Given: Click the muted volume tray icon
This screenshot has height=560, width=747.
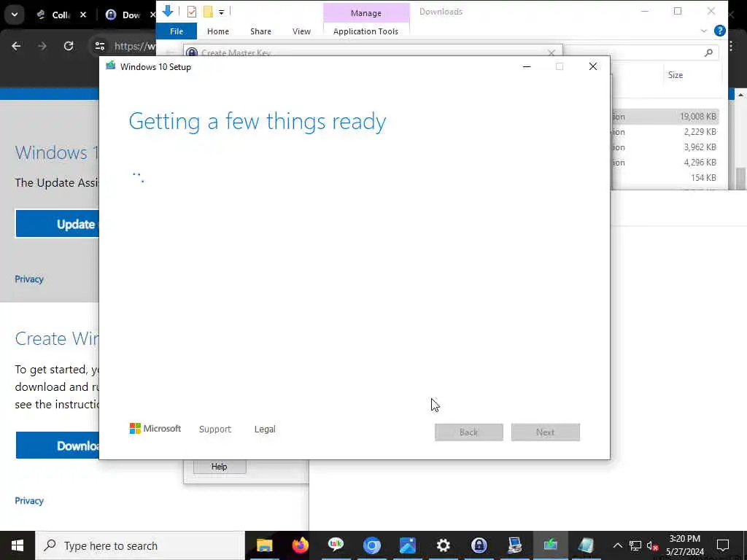Looking at the screenshot, I should [x=652, y=545].
